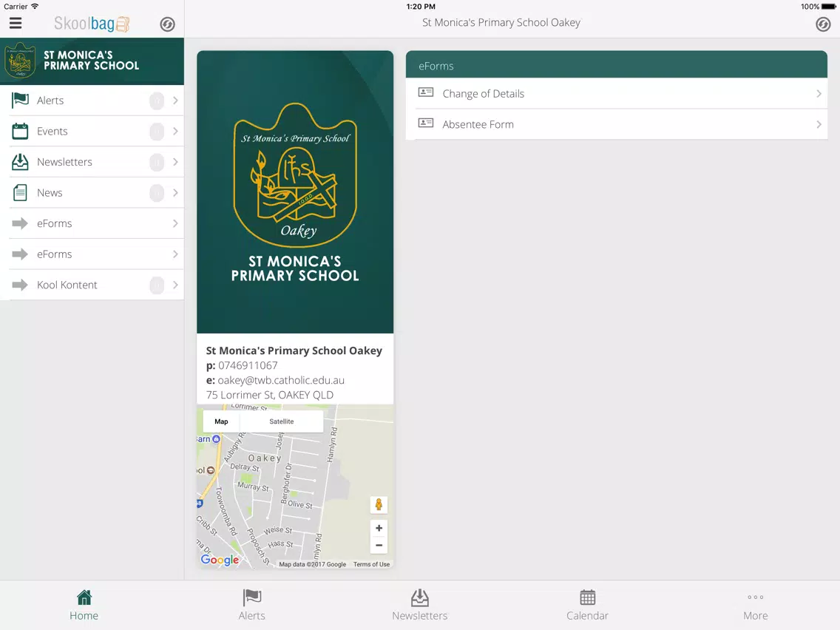840x630 pixels.
Task: Zoom in the map with plus button
Action: click(379, 528)
